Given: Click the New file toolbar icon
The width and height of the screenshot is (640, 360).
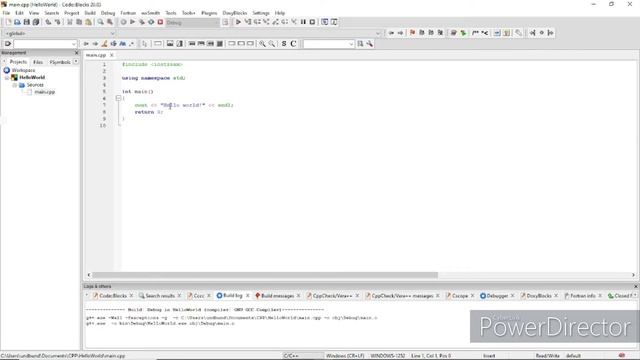Looking at the screenshot, I should click(x=8, y=22).
